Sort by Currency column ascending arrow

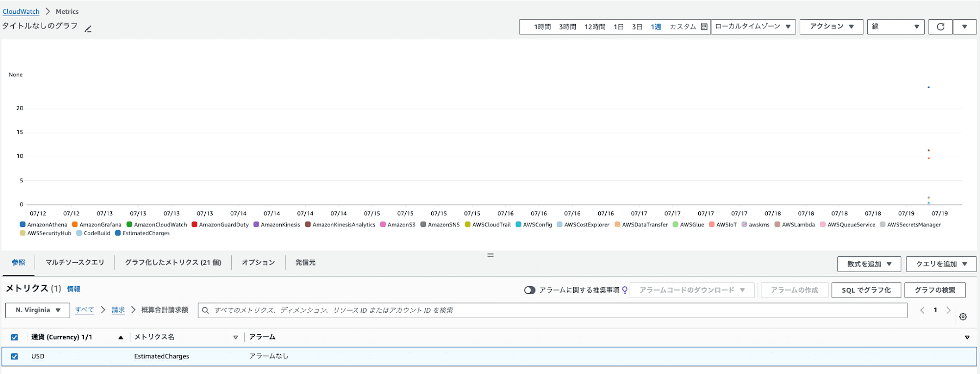[x=121, y=337]
